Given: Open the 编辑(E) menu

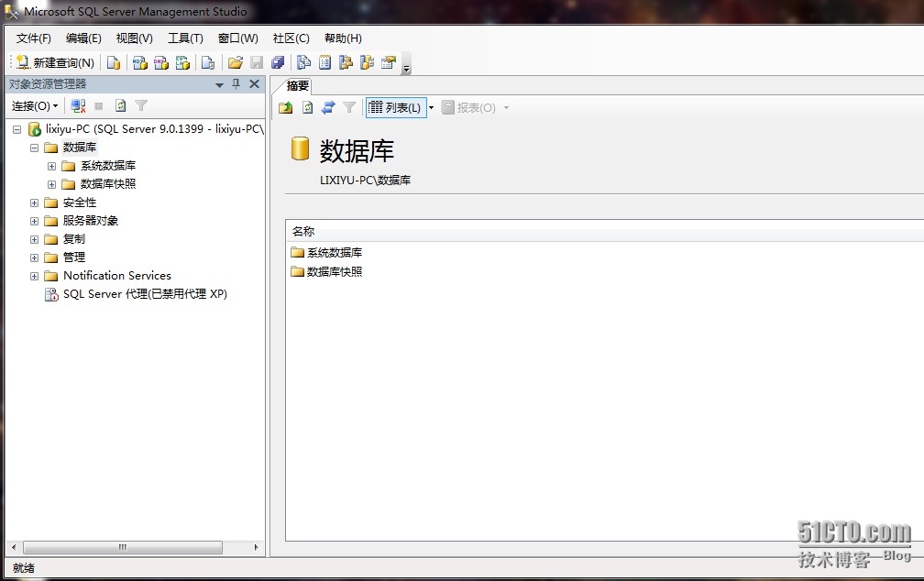Looking at the screenshot, I should pyautogui.click(x=83, y=38).
